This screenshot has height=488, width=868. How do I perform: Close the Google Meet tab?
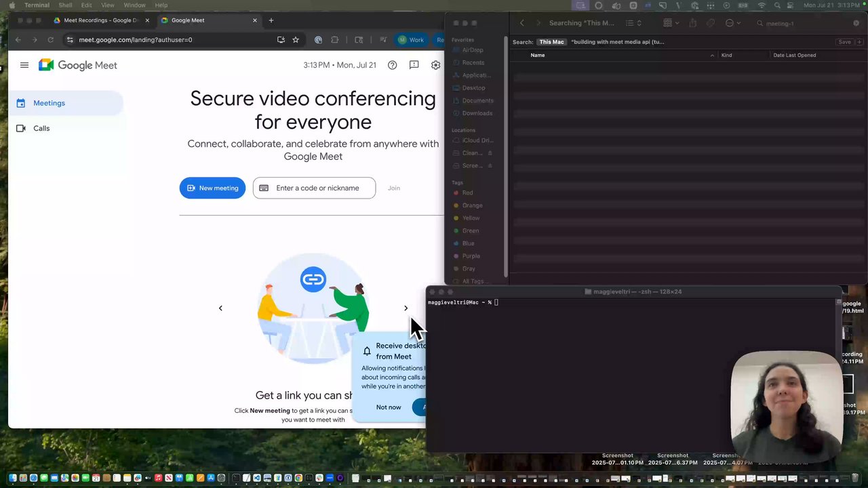(255, 20)
